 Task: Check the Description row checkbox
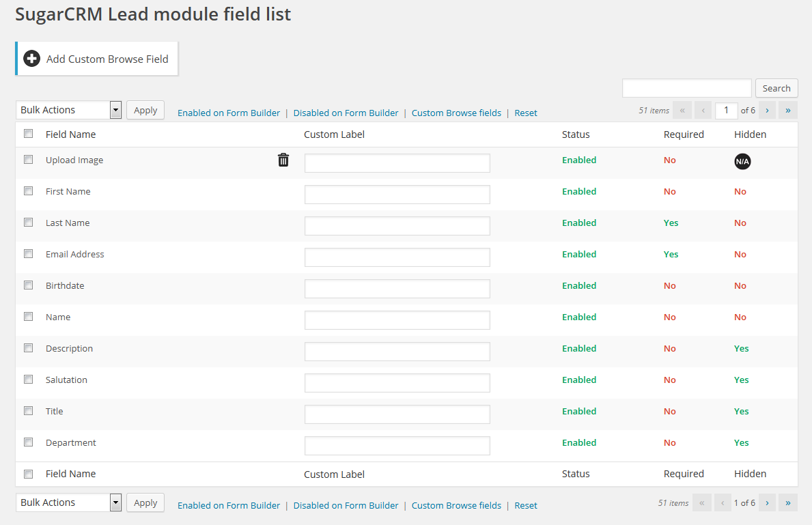(29, 348)
